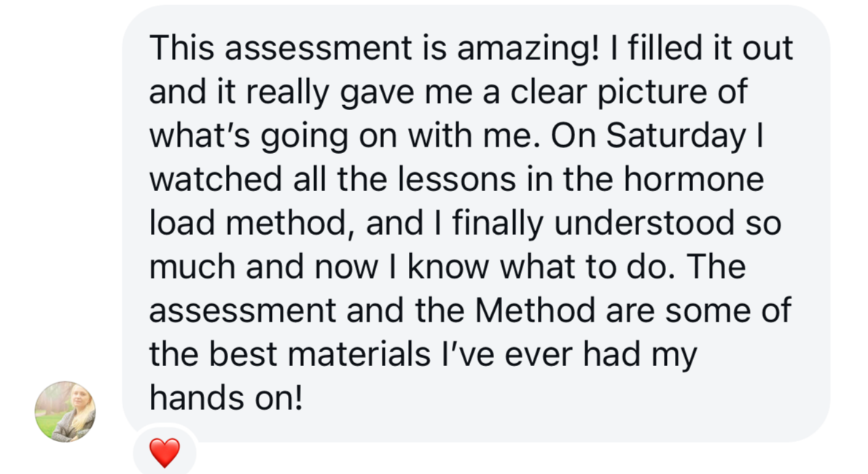Image resolution: width=868 pixels, height=474 pixels.
Task: Click the word "amazing!" in the first line
Action: click(x=528, y=47)
